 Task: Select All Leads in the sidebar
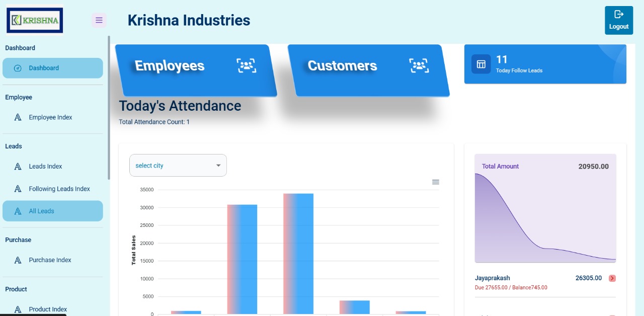tap(41, 211)
